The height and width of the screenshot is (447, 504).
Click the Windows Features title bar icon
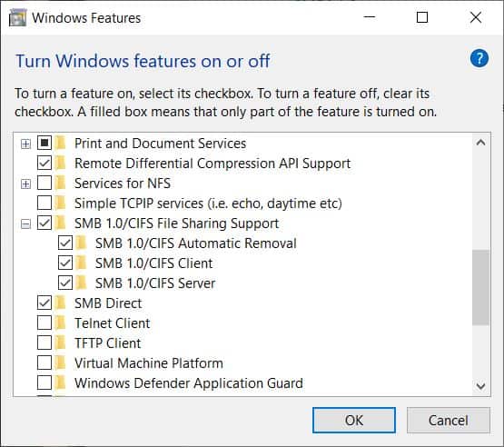coord(17,17)
